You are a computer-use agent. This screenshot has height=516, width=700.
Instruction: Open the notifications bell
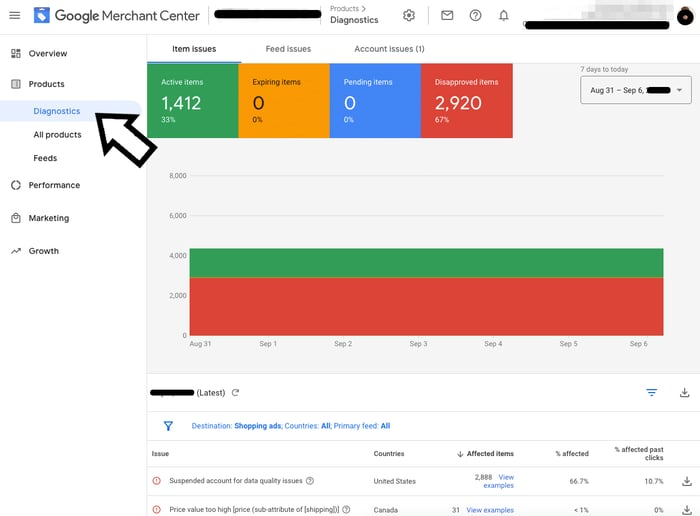click(x=504, y=16)
